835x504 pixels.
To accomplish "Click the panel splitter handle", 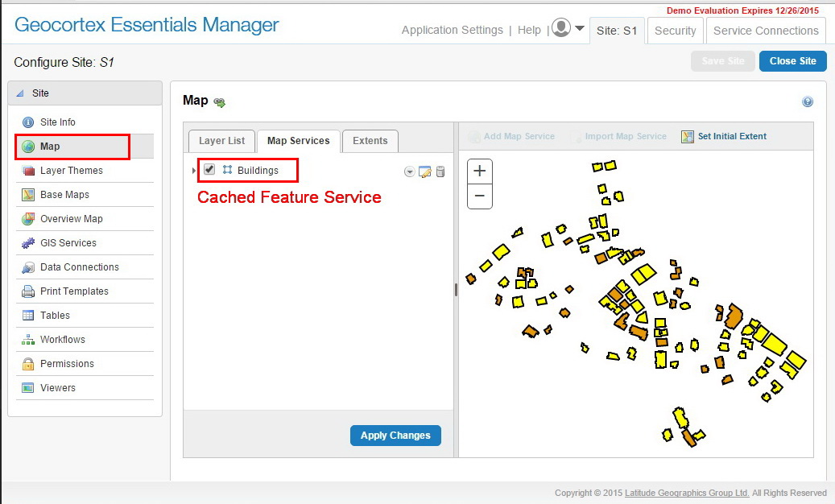I will (456, 290).
